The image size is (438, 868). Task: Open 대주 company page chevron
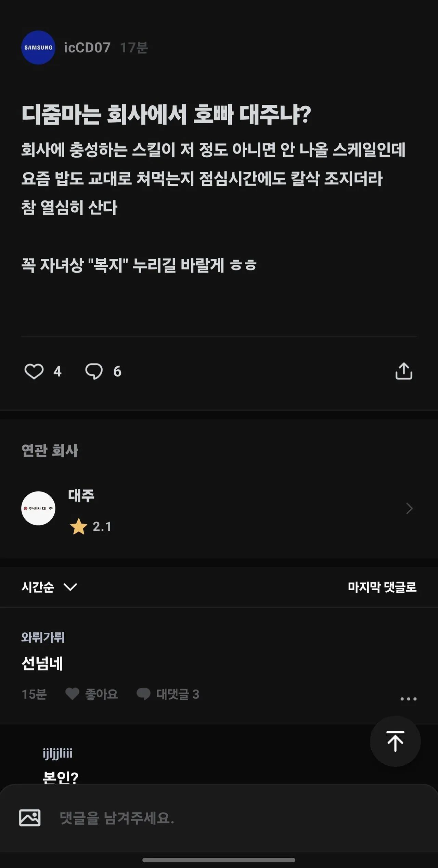[x=409, y=508]
